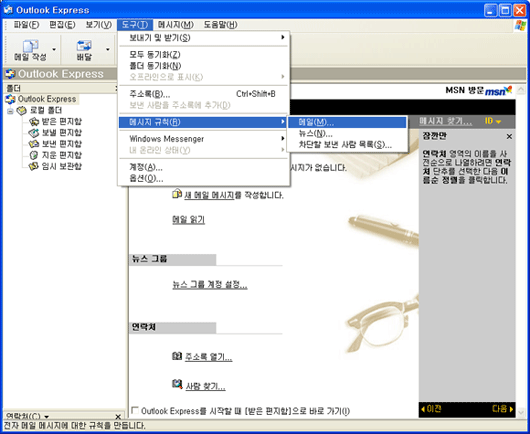Open the 받은 편지함 inbox folder
This screenshot has height=434, width=530.
62,121
